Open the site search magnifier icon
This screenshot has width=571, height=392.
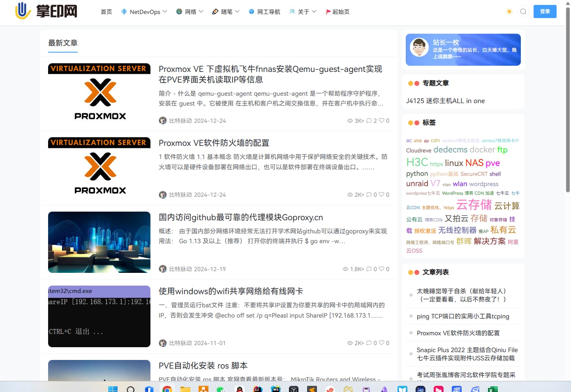pos(523,12)
